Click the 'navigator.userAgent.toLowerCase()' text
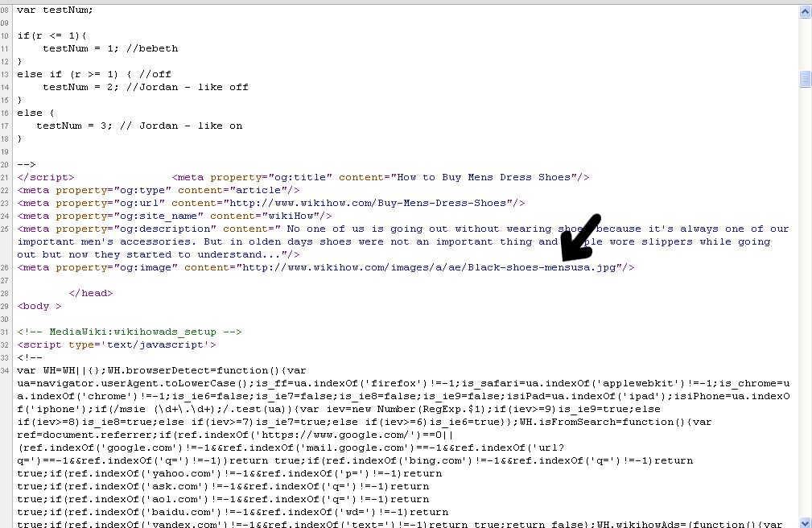Viewport: 812px width, 528px height. click(142, 384)
